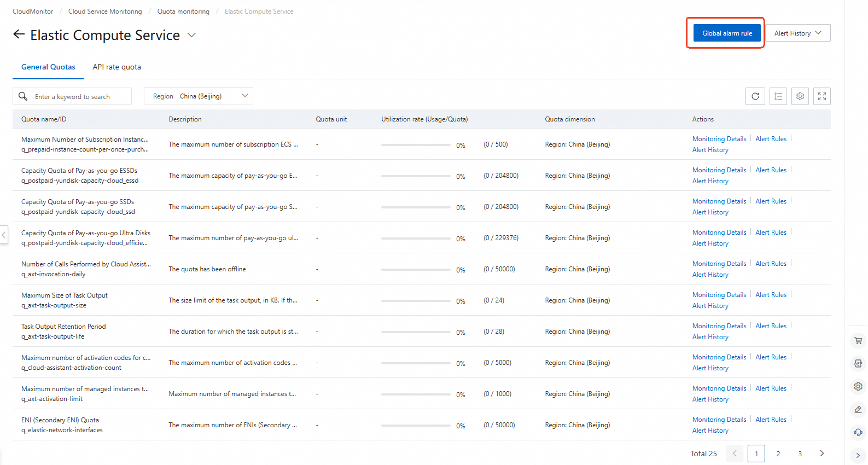Expand the collapsed left navigation panel
Screen dimensions: 868x465
(4, 235)
